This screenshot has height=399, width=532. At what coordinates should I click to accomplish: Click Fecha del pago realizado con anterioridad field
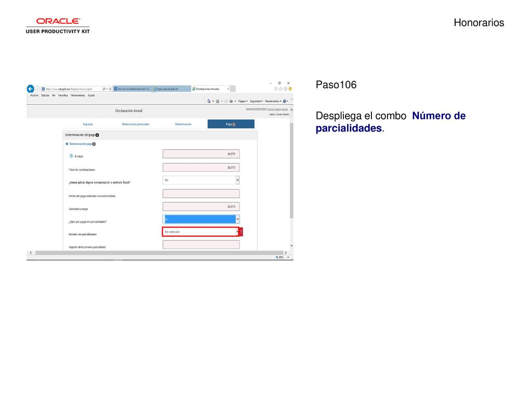201,193
